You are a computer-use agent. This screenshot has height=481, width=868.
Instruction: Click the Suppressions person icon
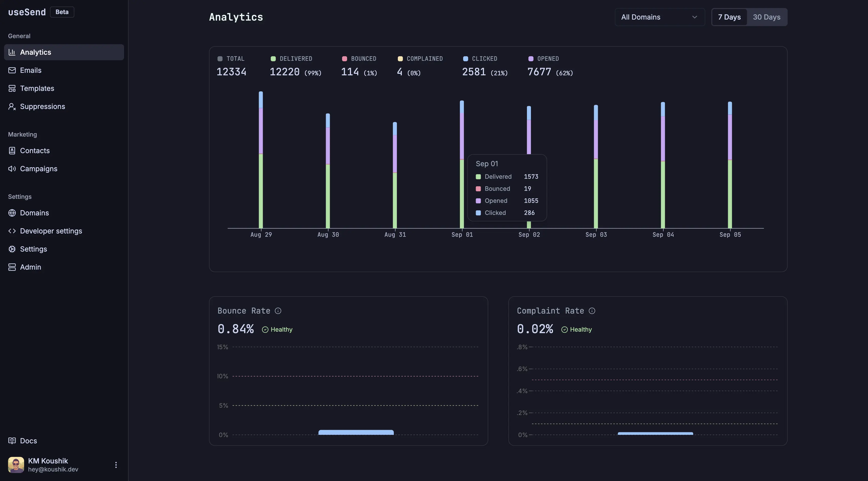[x=12, y=106]
